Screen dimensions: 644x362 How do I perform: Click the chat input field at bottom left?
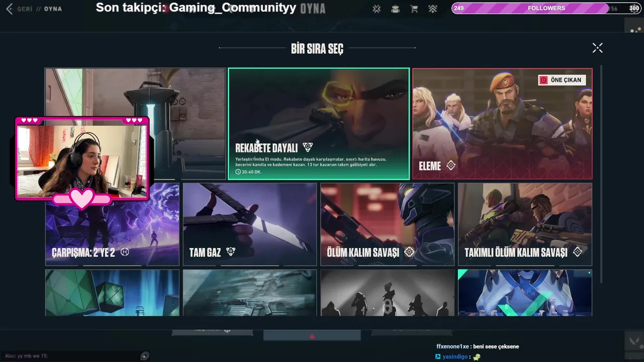(70, 356)
